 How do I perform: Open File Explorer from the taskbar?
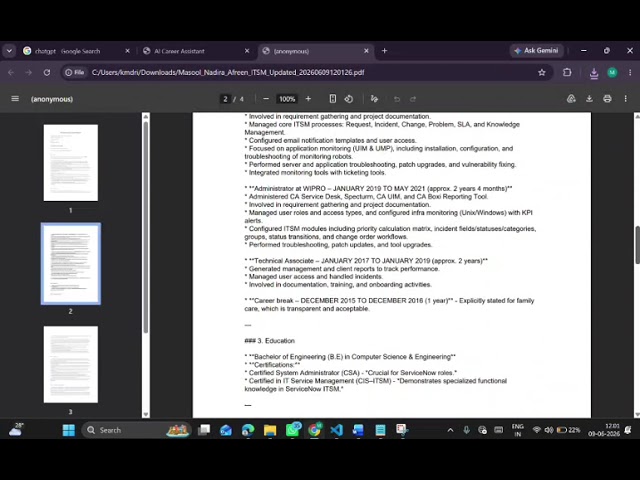pos(270,430)
